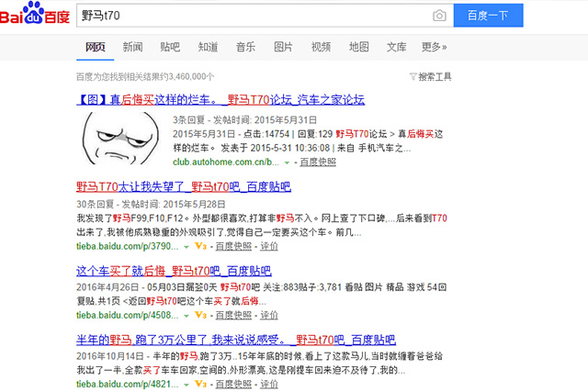The image size is (588, 392).
Task: Click the Baidu logo
Action: 37,16
